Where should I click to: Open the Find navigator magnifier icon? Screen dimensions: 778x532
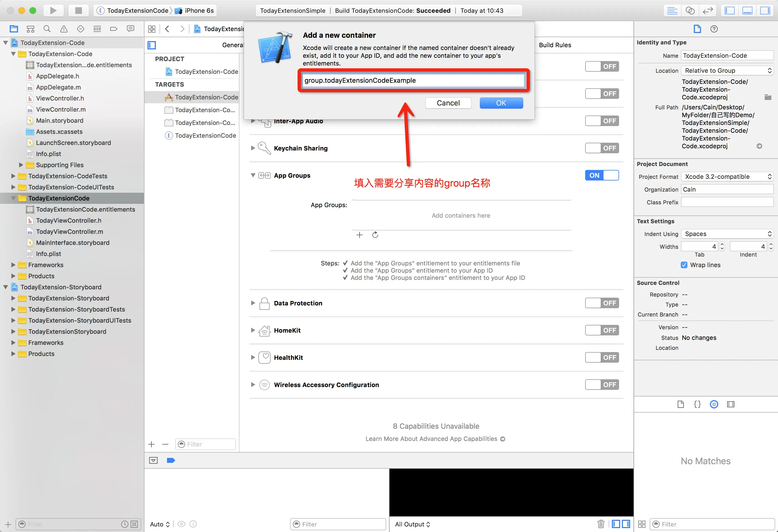pos(47,29)
